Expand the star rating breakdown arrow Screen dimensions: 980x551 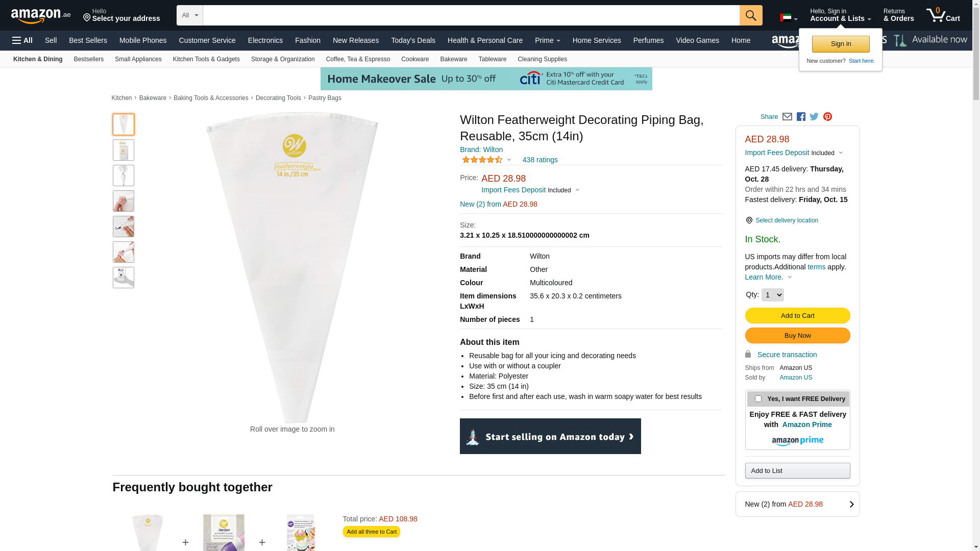(x=509, y=160)
